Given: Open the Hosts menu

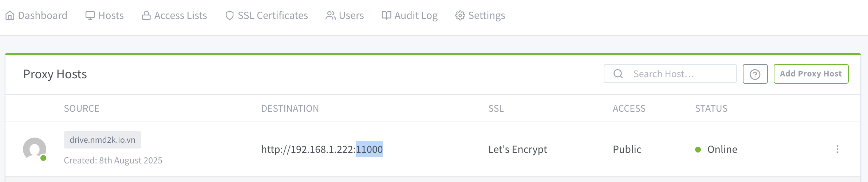Looking at the screenshot, I should [111, 16].
